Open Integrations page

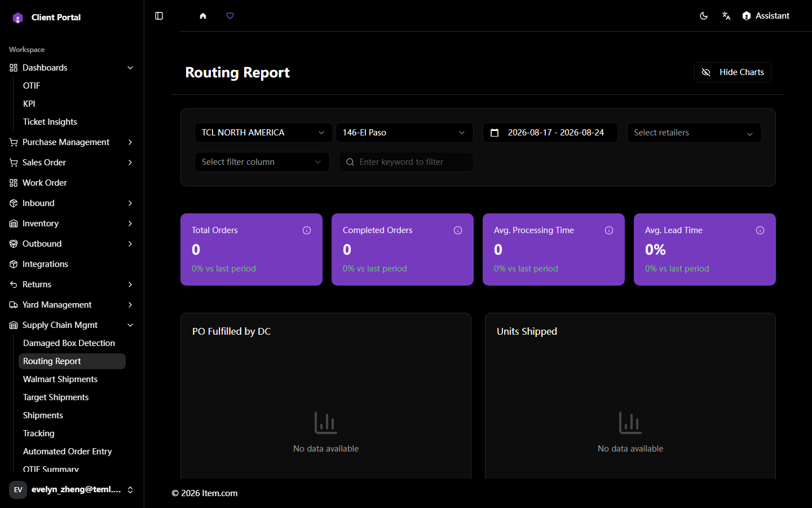tap(72, 264)
